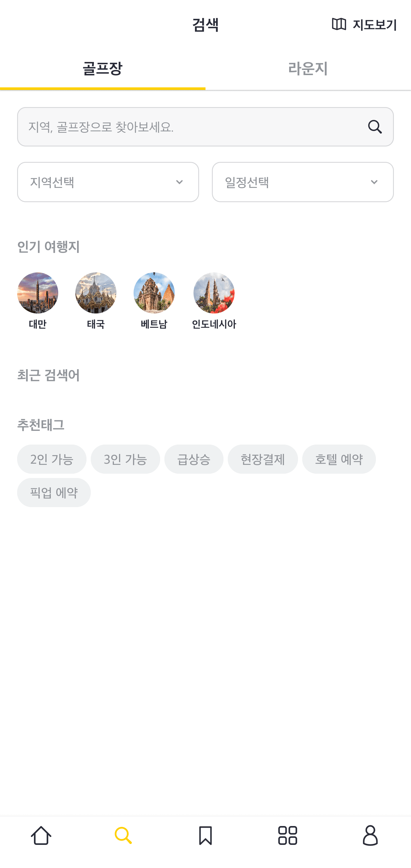Toggle the 3인 가능 tag filter
This screenshot has width=411, height=868.
click(x=125, y=459)
